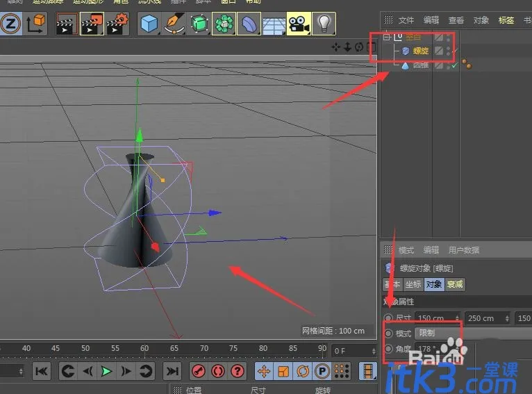Open the 模式 限制 dropdown
The width and height of the screenshot is (532, 394).
[473, 334]
